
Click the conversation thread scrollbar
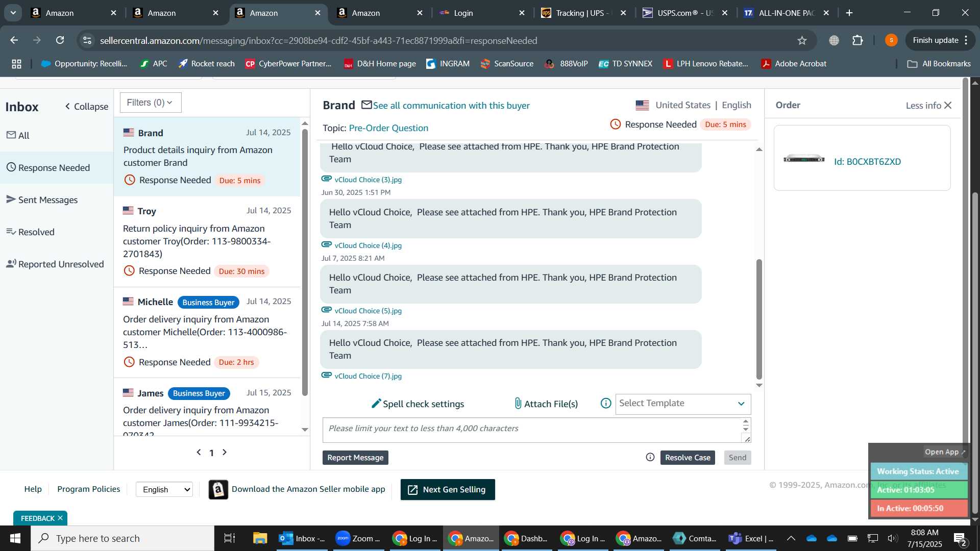coord(759,319)
